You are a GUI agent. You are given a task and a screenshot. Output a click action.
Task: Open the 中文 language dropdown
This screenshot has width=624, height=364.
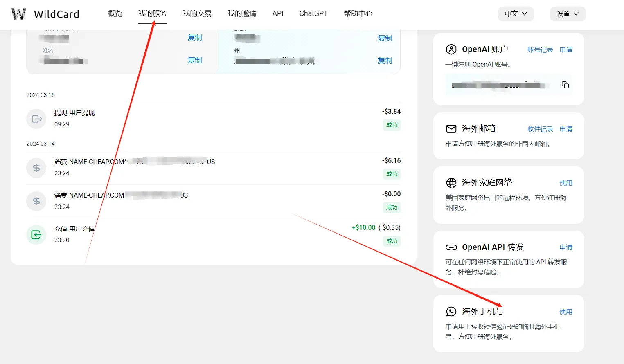[516, 14]
